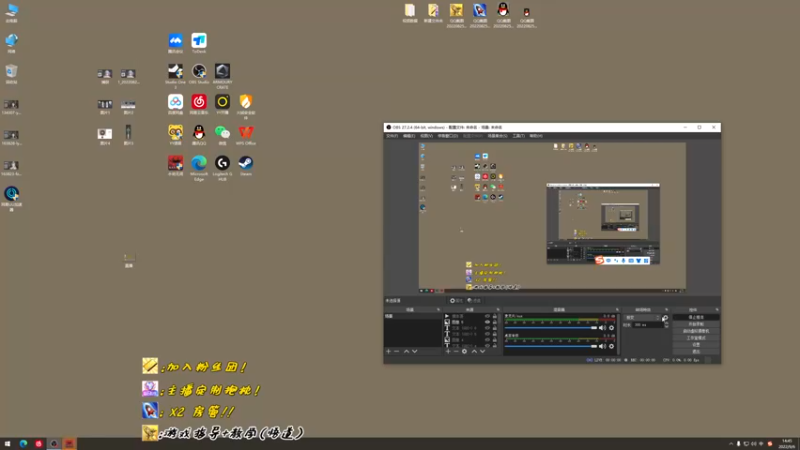800x450 pixels.
Task: Add a new source with the plus button
Action: click(x=448, y=352)
